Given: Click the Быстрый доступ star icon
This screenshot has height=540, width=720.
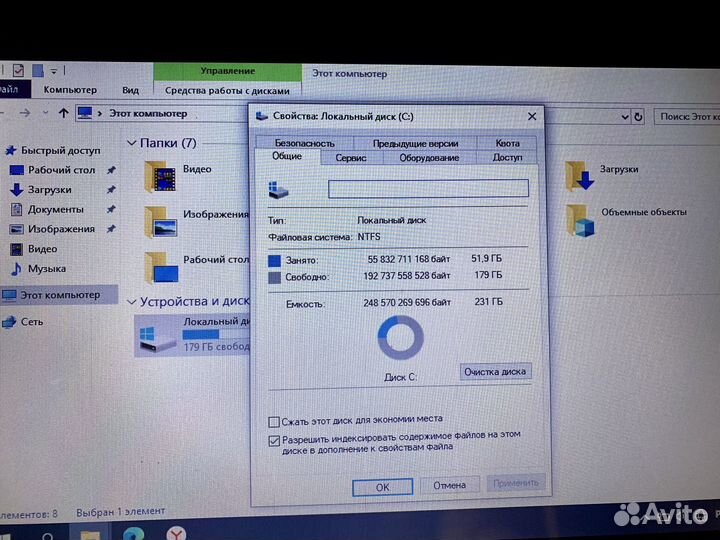Looking at the screenshot, I should click(11, 150).
